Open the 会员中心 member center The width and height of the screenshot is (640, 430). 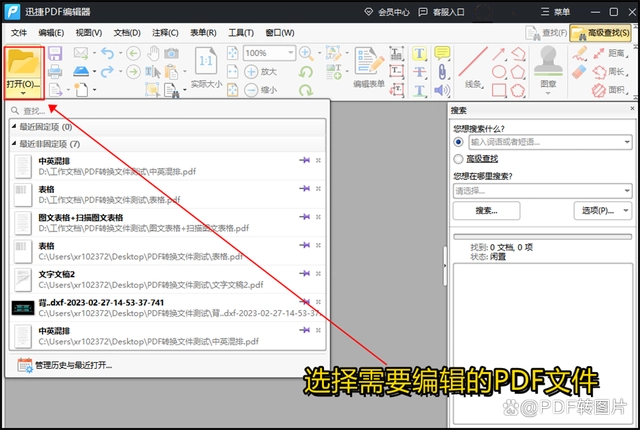point(387,12)
